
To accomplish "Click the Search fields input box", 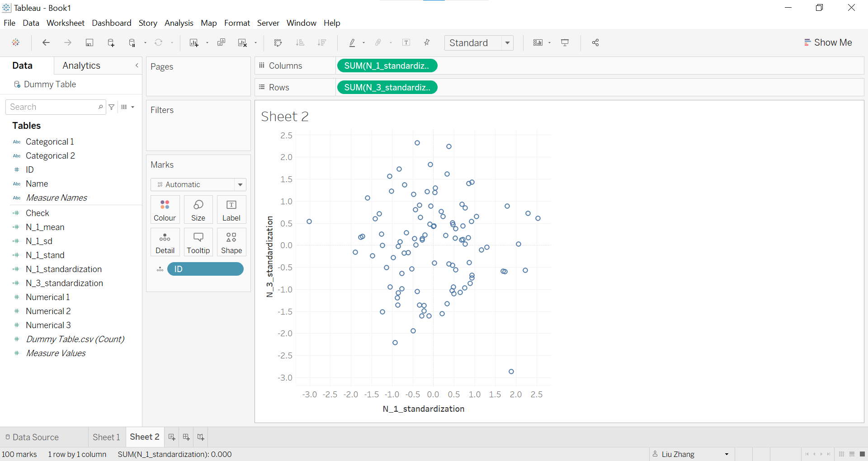I will pyautogui.click(x=56, y=107).
